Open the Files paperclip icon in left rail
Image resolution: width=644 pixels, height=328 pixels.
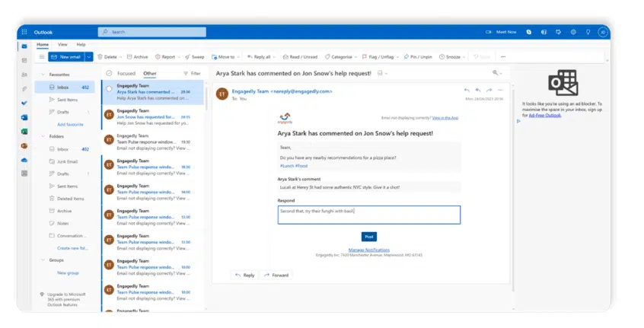pyautogui.click(x=24, y=89)
